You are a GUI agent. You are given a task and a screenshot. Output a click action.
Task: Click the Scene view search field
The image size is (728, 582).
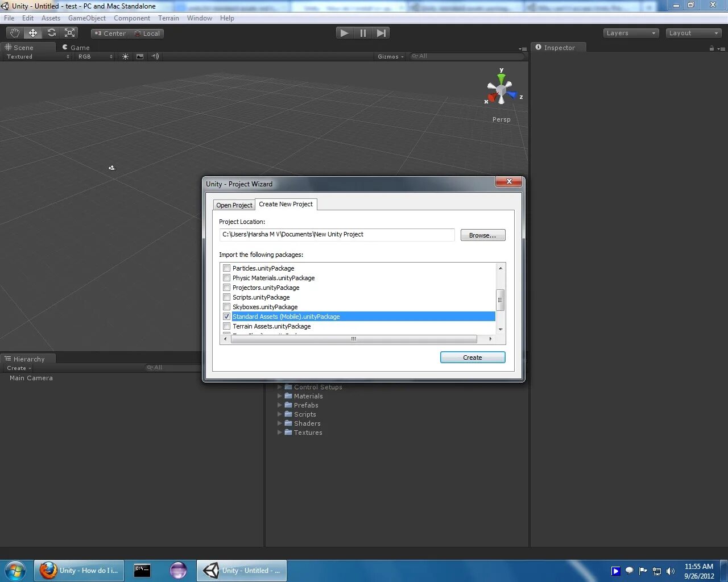pyautogui.click(x=466, y=56)
